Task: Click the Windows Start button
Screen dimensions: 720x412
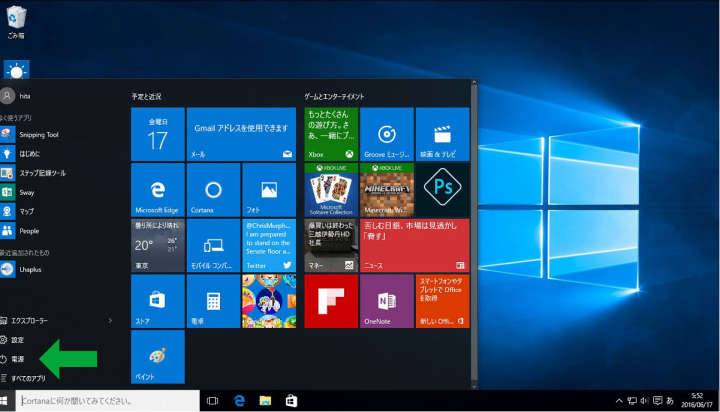Action: [5, 401]
